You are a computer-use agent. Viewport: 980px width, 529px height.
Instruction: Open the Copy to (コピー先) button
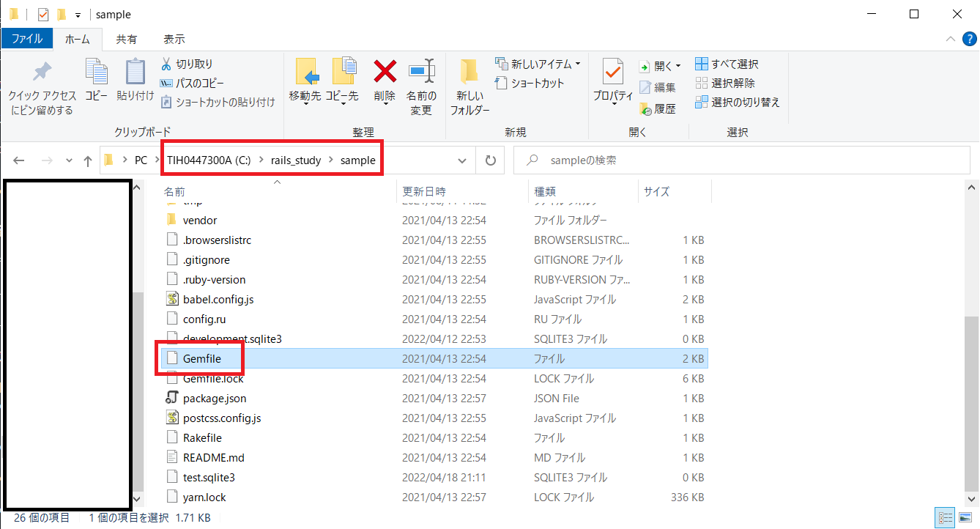(342, 81)
